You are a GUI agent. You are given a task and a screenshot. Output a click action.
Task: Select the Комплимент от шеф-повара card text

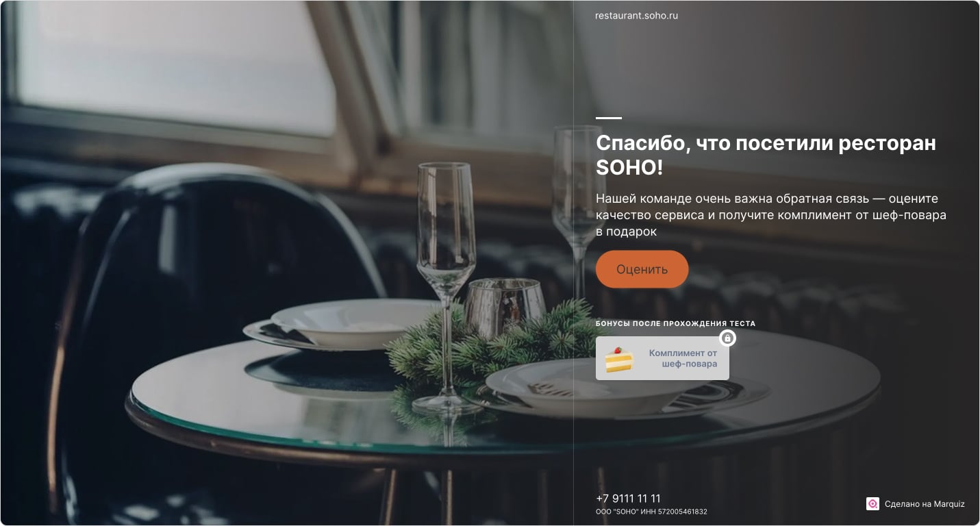pyautogui.click(x=683, y=358)
